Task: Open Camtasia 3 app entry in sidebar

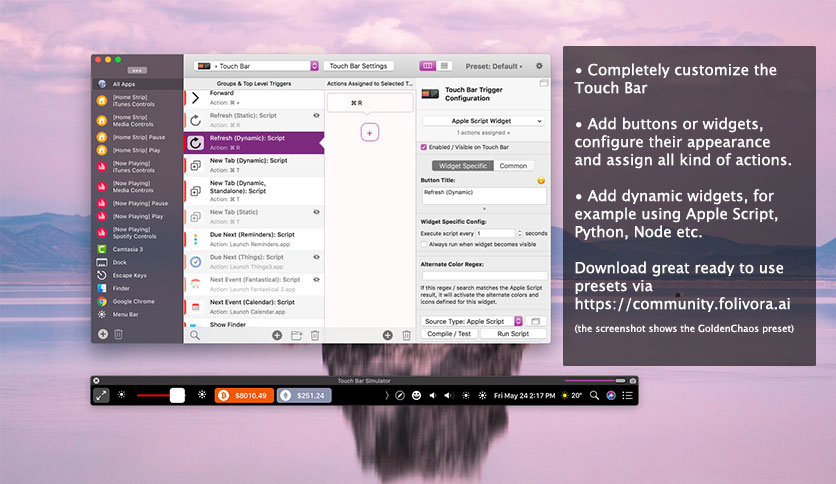Action: [138, 249]
